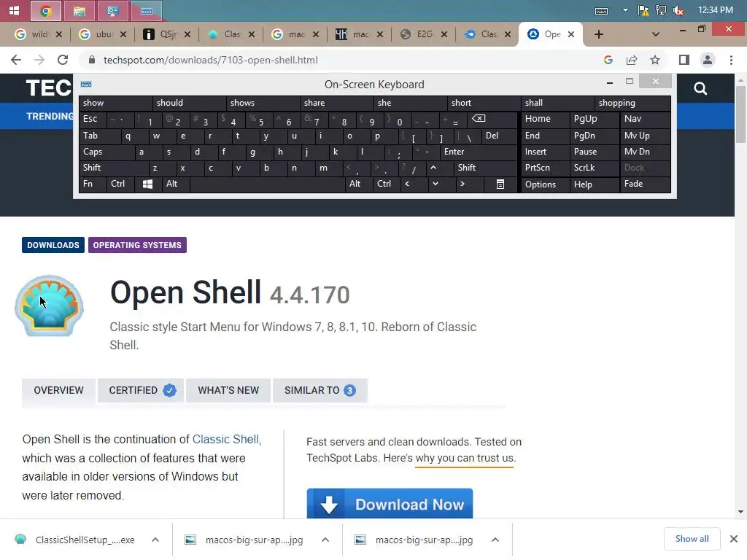Share this page icon in address bar
747x560 pixels.
[x=632, y=60]
